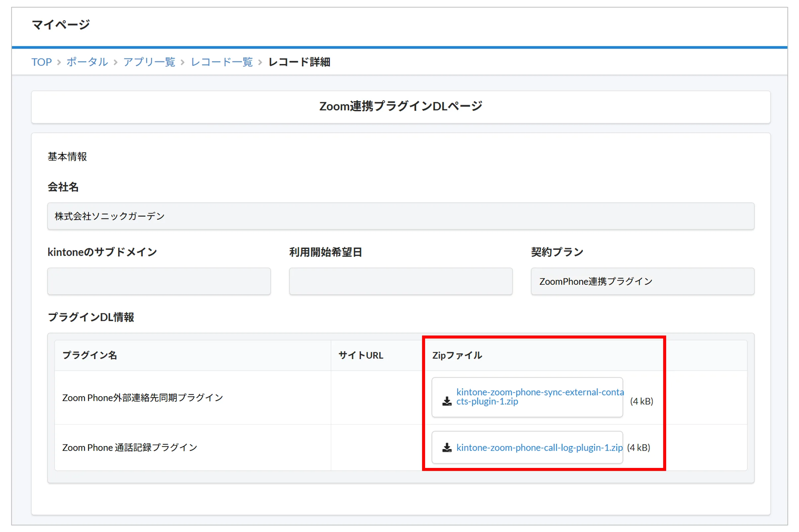Click download icon for sync-external-contacts zip
This screenshot has height=532, width=799.
click(x=447, y=401)
